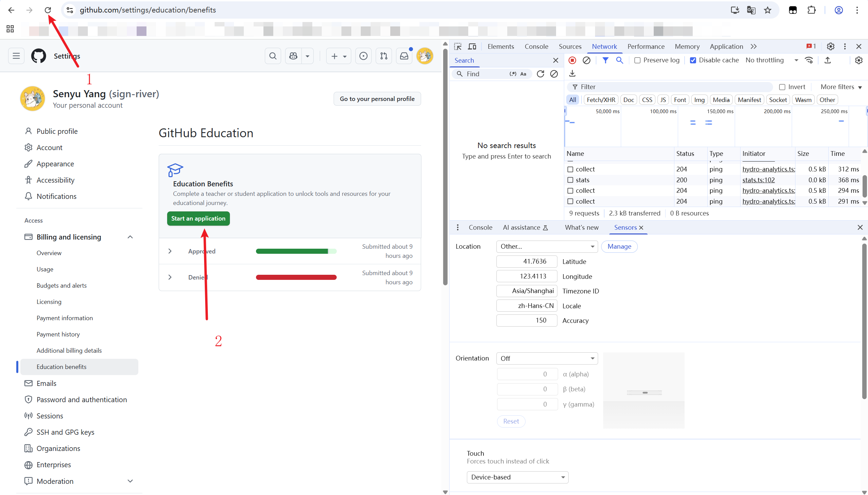The image size is (868, 495).
Task: Switch to the What's new drawer tab
Action: coord(581,227)
